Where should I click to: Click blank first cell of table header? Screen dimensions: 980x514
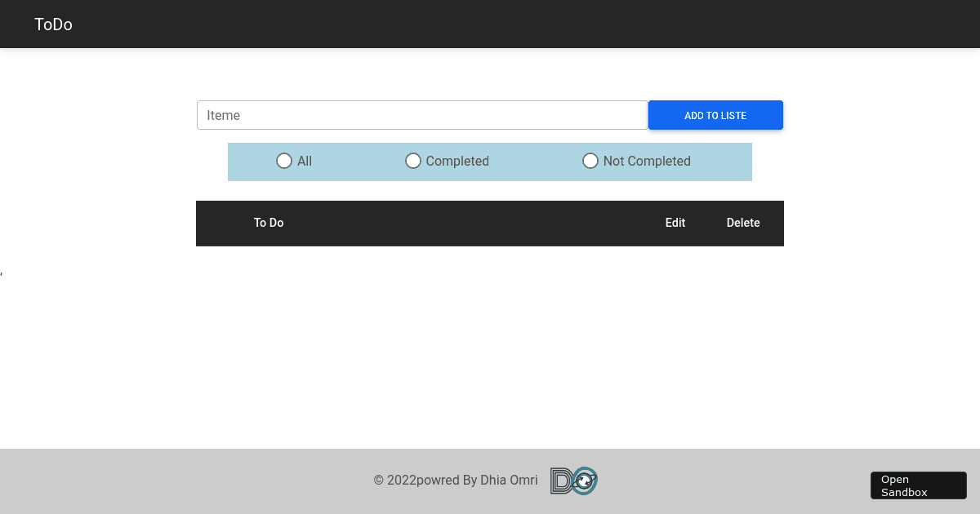tap(218, 223)
